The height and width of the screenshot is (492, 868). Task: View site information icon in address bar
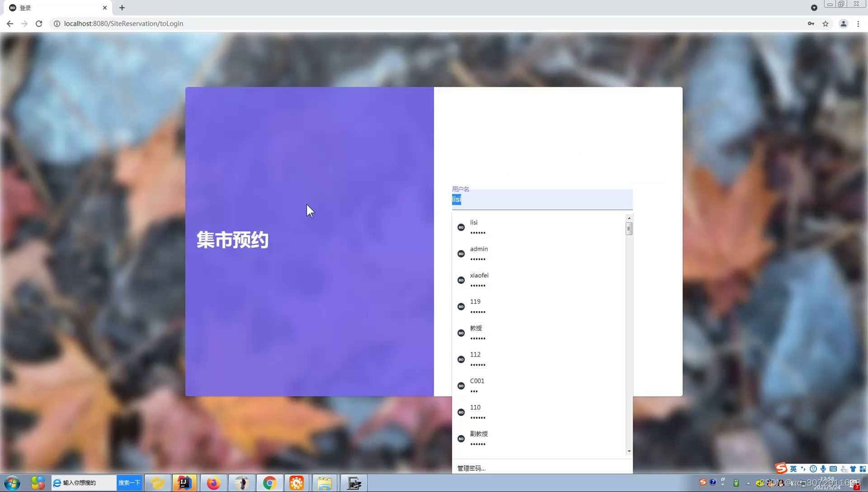pyautogui.click(x=57, y=24)
